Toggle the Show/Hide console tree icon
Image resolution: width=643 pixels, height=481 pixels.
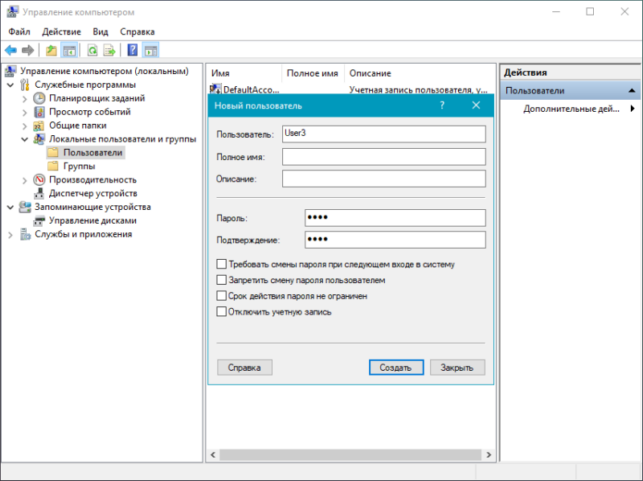click(69, 50)
